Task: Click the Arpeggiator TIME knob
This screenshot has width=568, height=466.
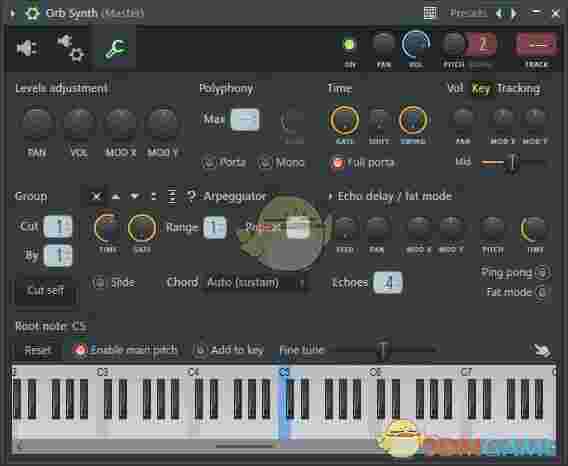Action: pos(107,228)
